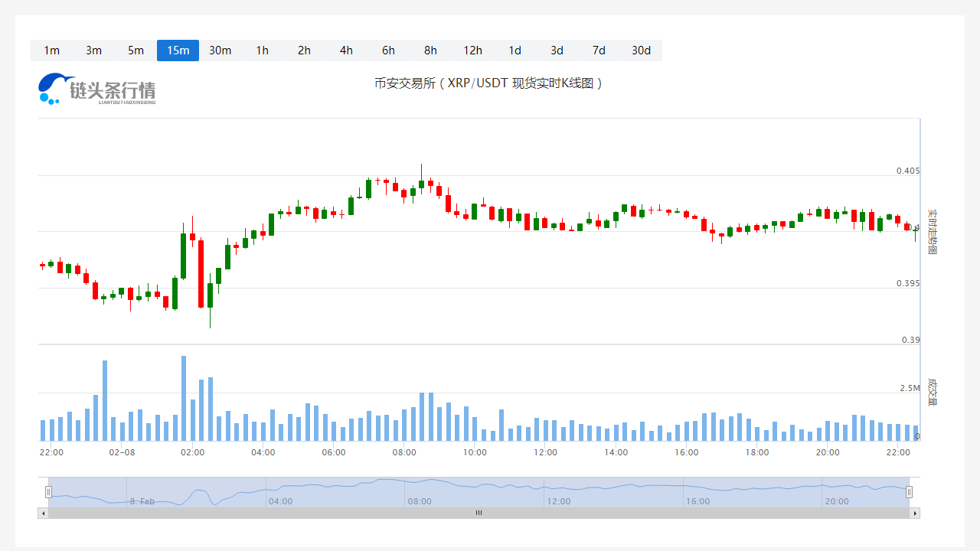Viewport: 980px width, 551px height.
Task: Click the left navigator range handle
Action: [48, 492]
